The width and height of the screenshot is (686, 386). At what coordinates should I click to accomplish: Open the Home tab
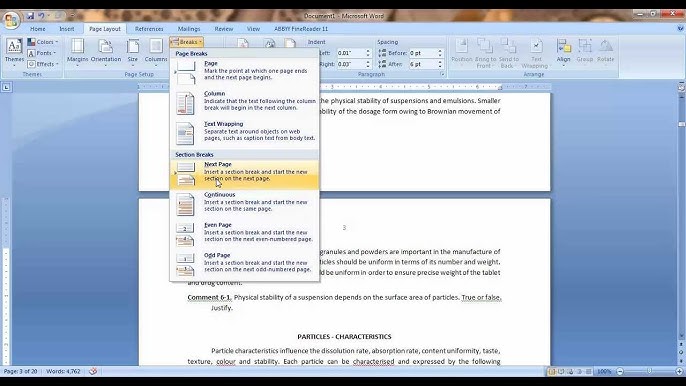(x=38, y=29)
